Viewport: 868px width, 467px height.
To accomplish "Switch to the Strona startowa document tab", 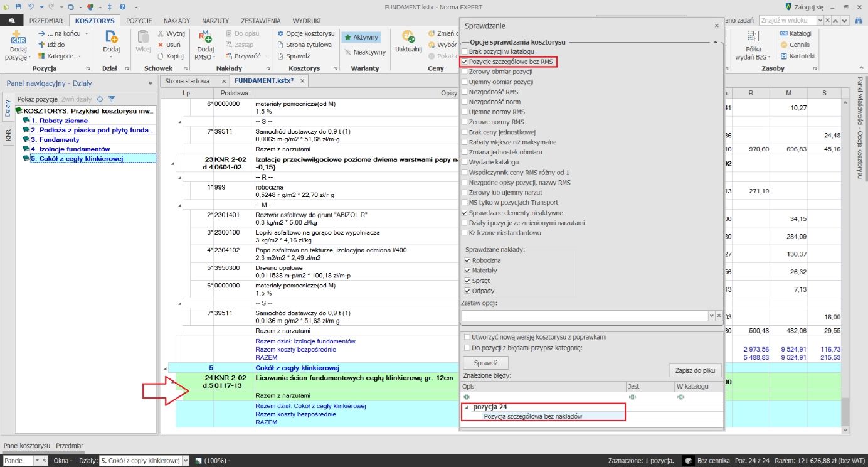I will click(x=188, y=81).
